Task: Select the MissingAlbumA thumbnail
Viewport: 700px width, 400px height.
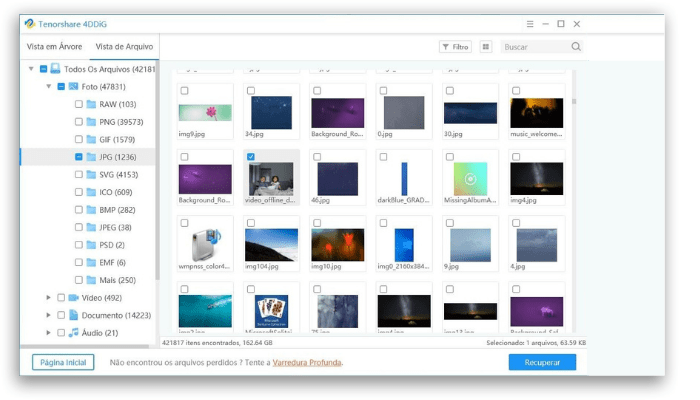Action: [470, 179]
